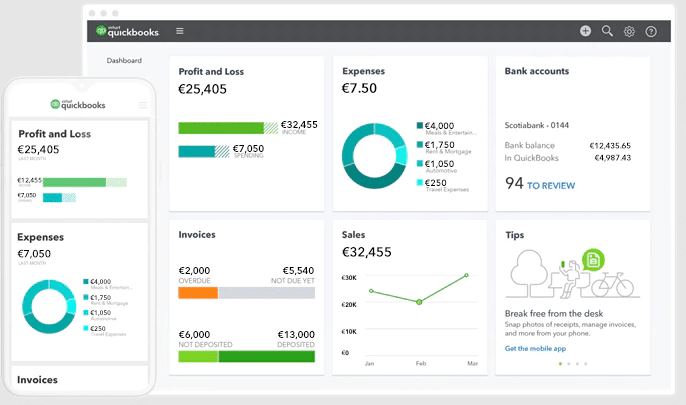Click the gray not due yet invoices bar
Screen dimensions: 686x405
click(266, 293)
